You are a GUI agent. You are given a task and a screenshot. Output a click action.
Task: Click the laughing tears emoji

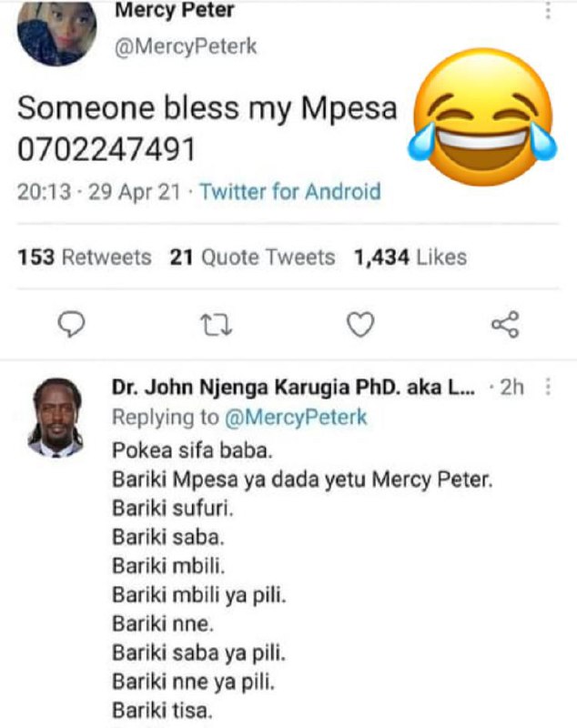482,116
